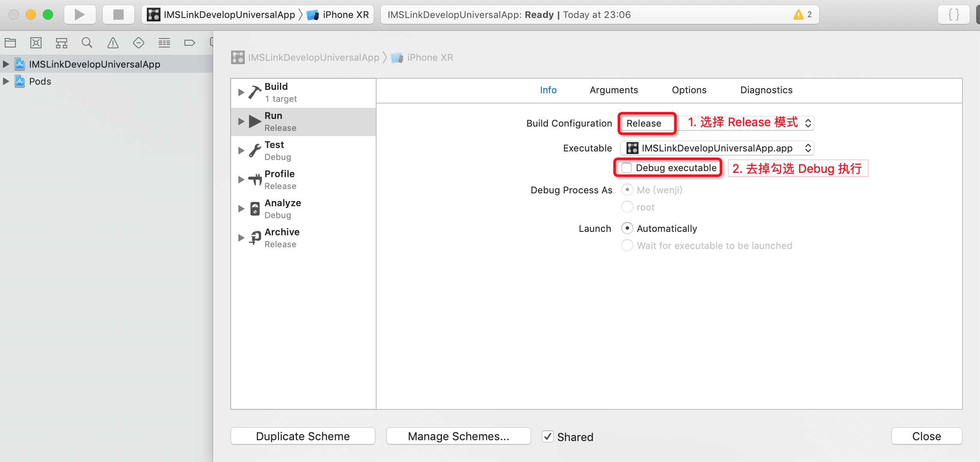Click the iPhone XR device icon in toolbar

(313, 15)
